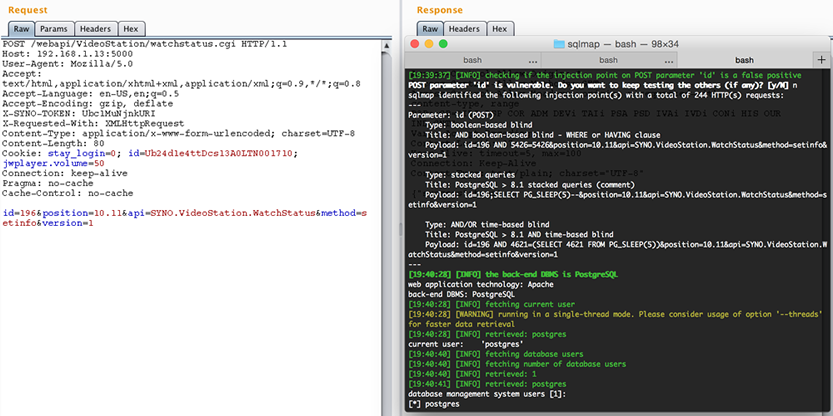Click the 'version=1' parameter in request body
This screenshot has height=416, width=833.
coord(67,223)
